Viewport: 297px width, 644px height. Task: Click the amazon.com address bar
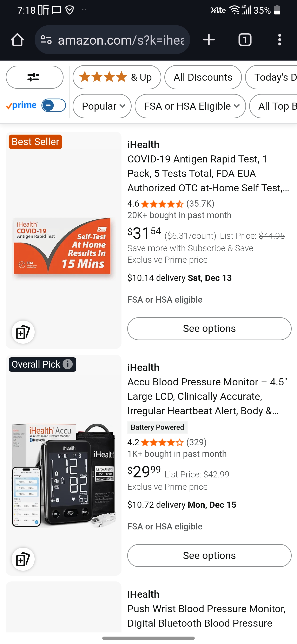pos(121,40)
